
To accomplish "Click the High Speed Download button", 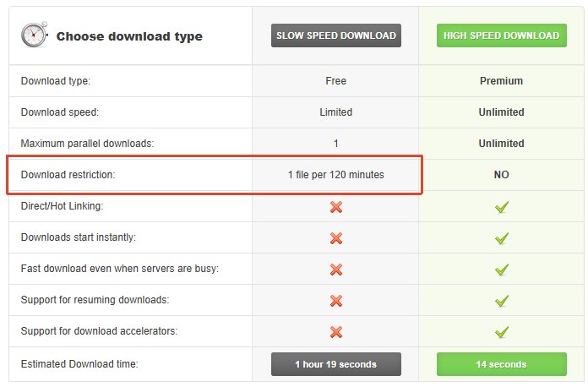I will pos(501,35).
